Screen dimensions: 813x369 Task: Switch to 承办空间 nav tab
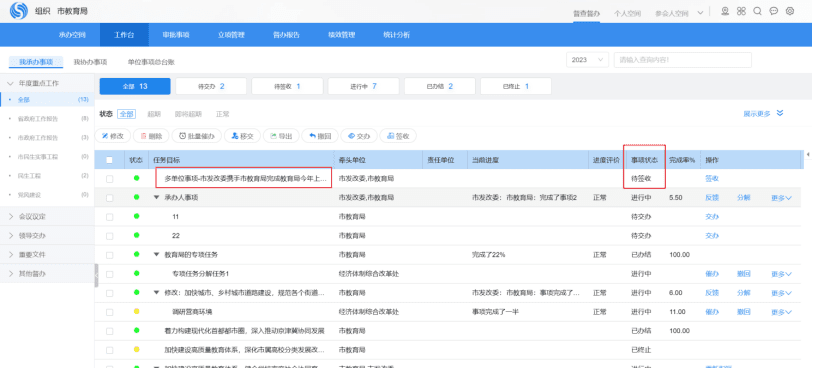click(72, 35)
